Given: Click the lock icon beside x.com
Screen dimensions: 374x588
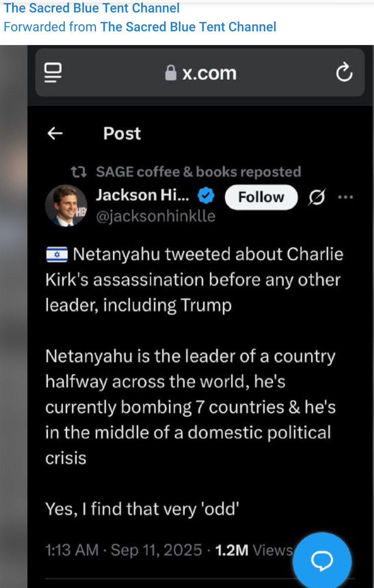Looking at the screenshot, I should coord(171,73).
